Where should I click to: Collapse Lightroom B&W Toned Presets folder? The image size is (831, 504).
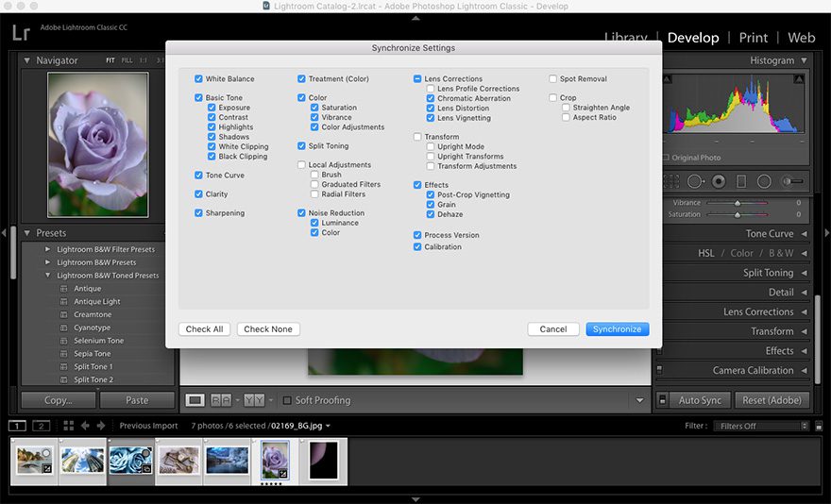pyautogui.click(x=47, y=276)
